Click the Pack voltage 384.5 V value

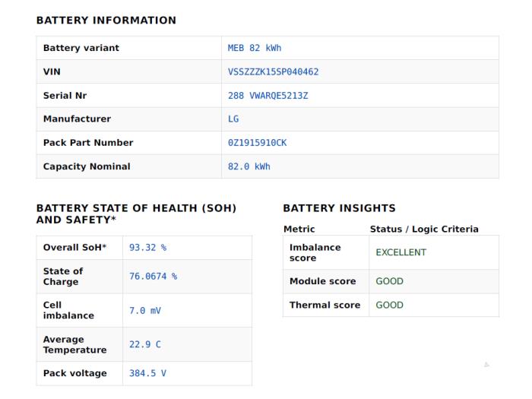[147, 374]
